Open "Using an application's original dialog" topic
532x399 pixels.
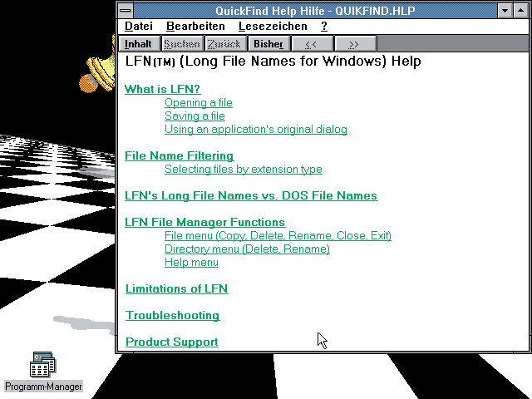(x=256, y=130)
